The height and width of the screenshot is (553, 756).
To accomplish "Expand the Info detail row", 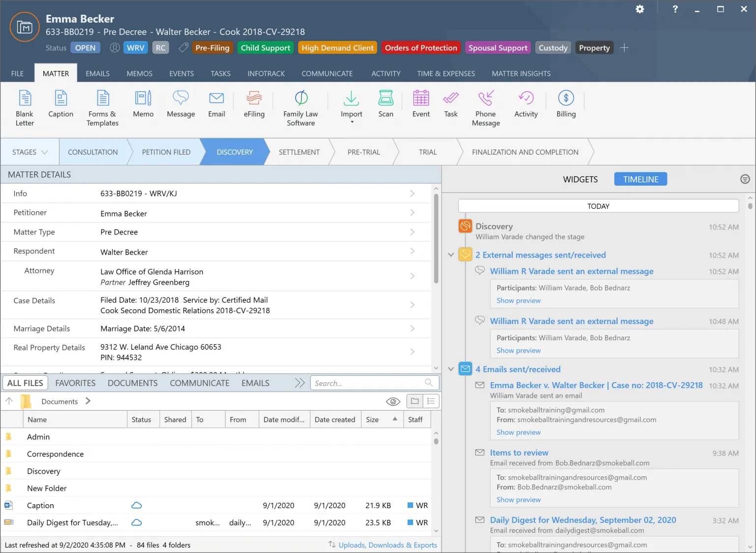I will click(x=412, y=194).
